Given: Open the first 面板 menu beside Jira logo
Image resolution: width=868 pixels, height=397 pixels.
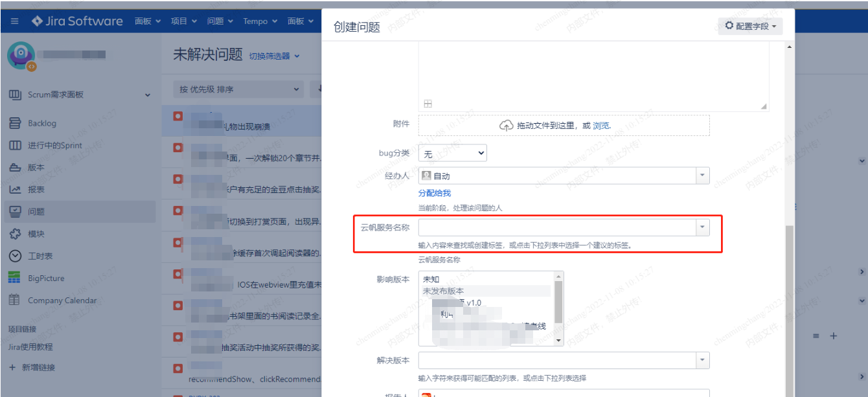Looking at the screenshot, I should coord(148,21).
